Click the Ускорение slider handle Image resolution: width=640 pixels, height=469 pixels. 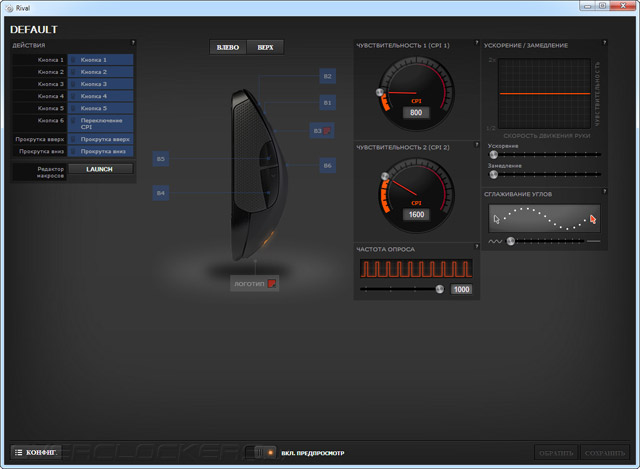493,154
